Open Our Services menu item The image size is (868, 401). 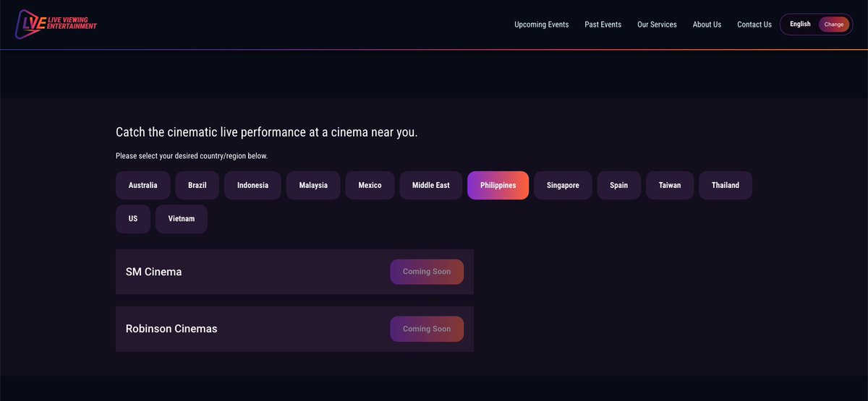pos(657,25)
